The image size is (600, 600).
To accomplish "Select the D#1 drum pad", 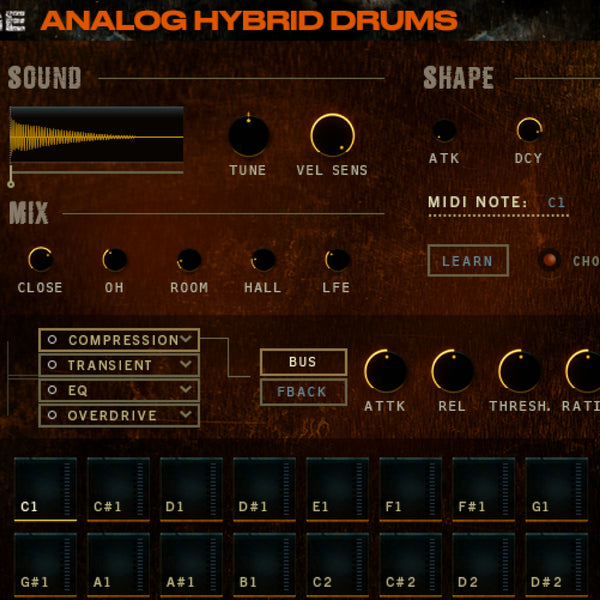I will point(264,489).
